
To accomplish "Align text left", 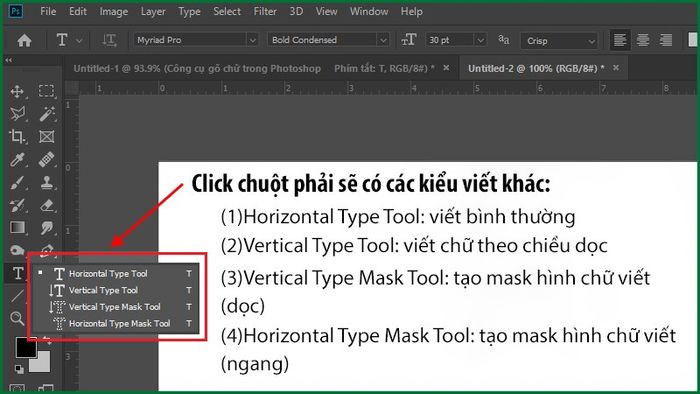I will [620, 40].
